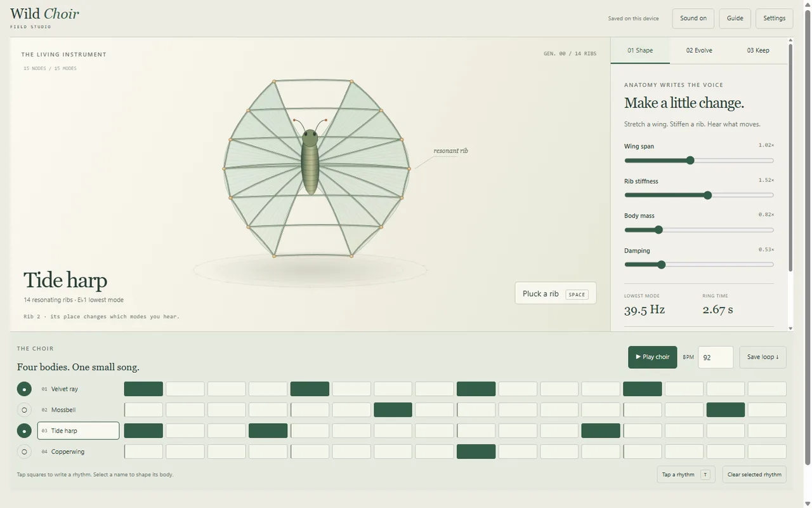This screenshot has width=812, height=508.
Task: Select the Copperwing body name
Action: point(78,451)
